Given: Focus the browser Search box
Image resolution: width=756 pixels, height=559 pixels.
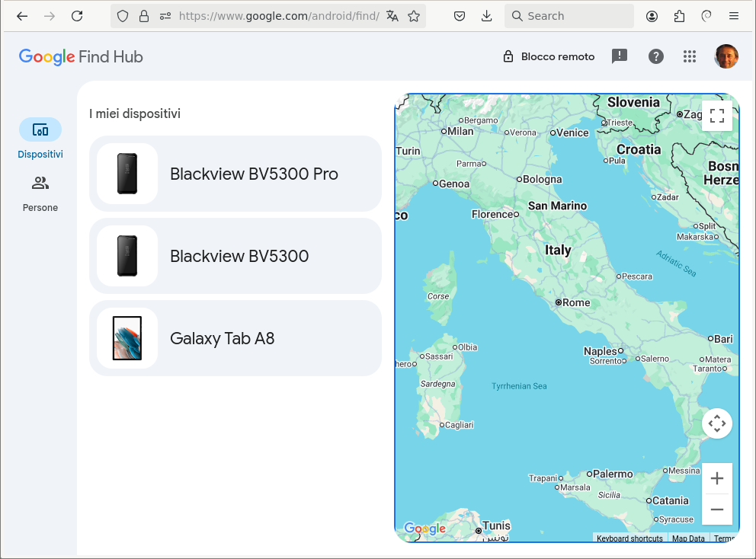Looking at the screenshot, I should click(x=569, y=16).
